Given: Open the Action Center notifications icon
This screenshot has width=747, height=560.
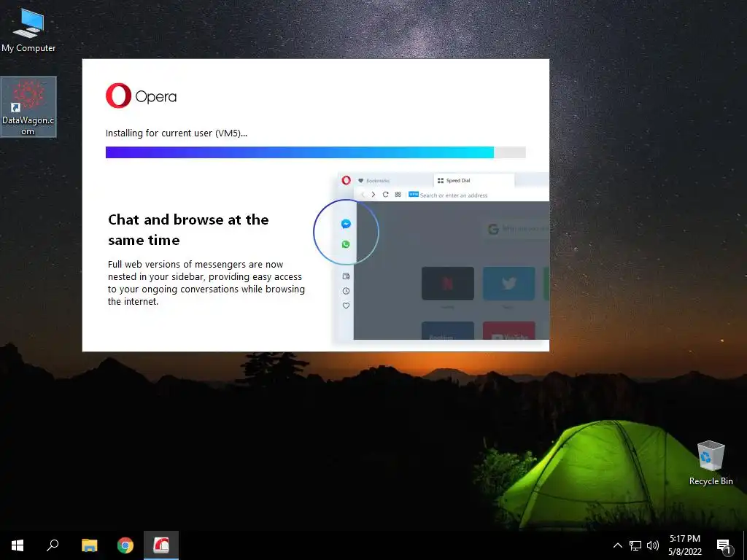Looking at the screenshot, I should click(x=724, y=545).
